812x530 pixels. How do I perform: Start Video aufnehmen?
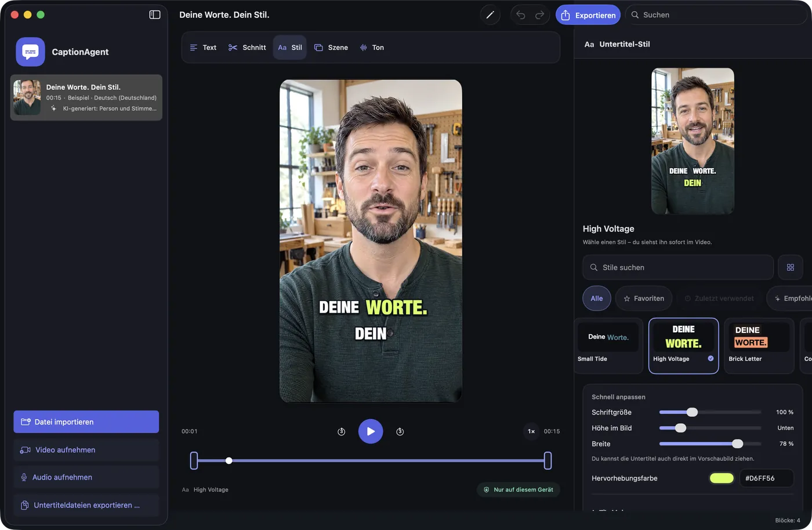click(86, 450)
